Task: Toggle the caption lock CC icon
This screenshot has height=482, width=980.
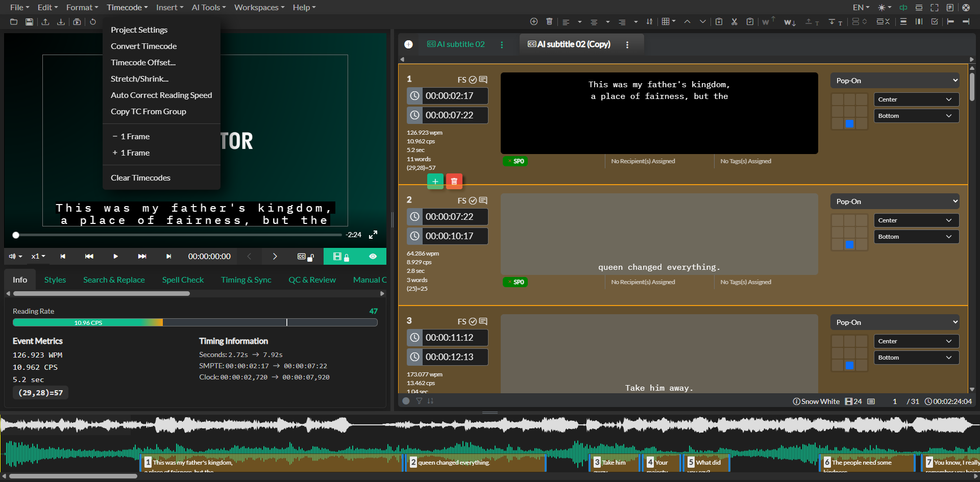Action: point(305,257)
